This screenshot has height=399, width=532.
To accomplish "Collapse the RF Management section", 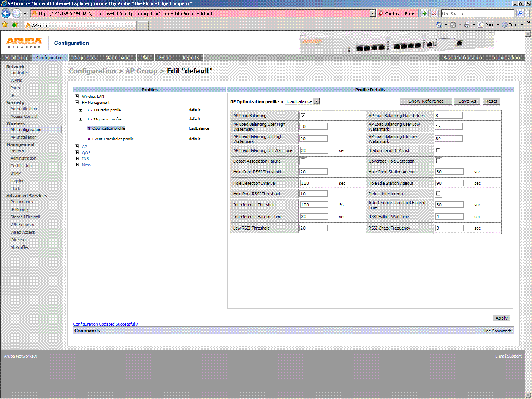I will pyautogui.click(x=77, y=102).
